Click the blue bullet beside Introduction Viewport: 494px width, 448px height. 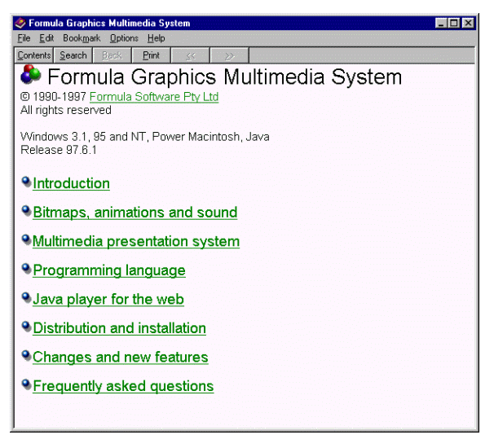[x=27, y=182]
